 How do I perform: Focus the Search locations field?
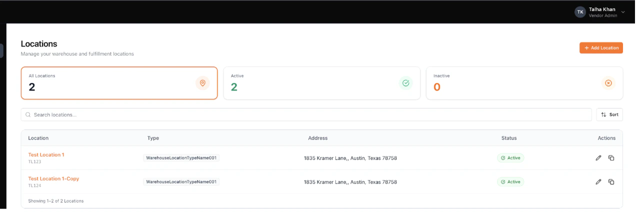pos(306,114)
